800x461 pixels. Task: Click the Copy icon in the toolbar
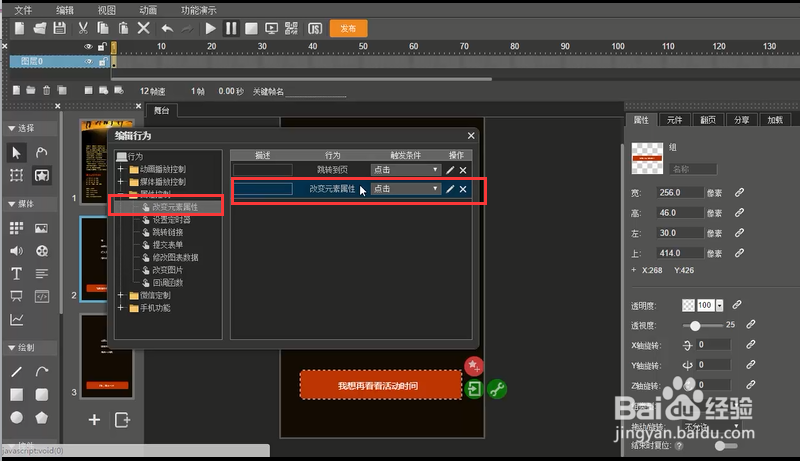(103, 29)
